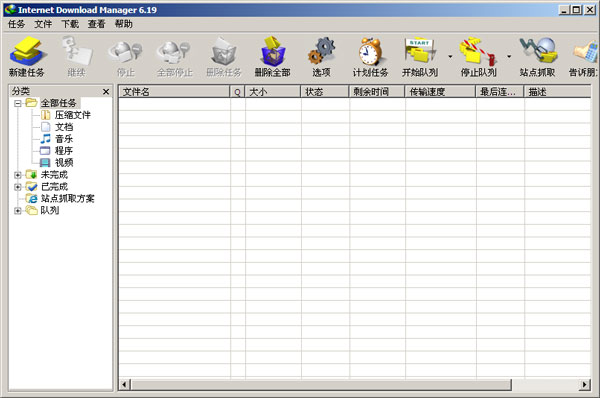Maximize the Internet Download Manager window
The width and height of the screenshot is (600, 398).
[576, 10]
